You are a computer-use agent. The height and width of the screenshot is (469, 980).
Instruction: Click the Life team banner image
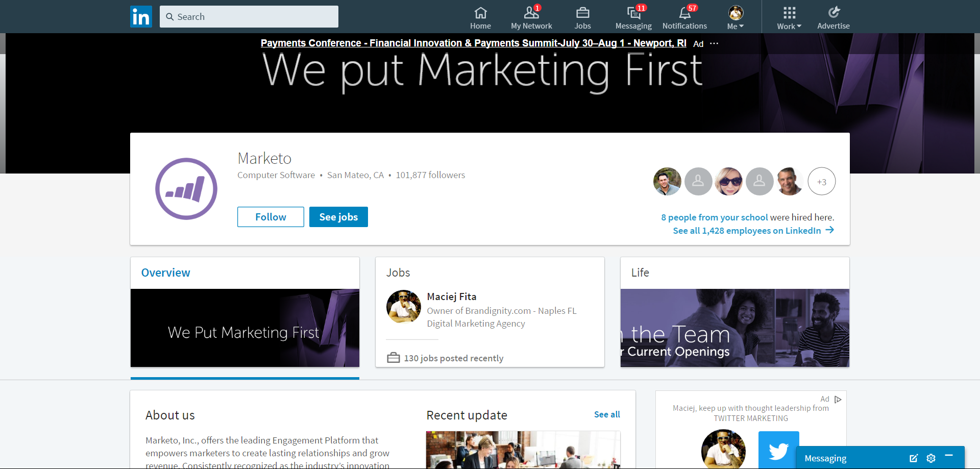pos(735,328)
